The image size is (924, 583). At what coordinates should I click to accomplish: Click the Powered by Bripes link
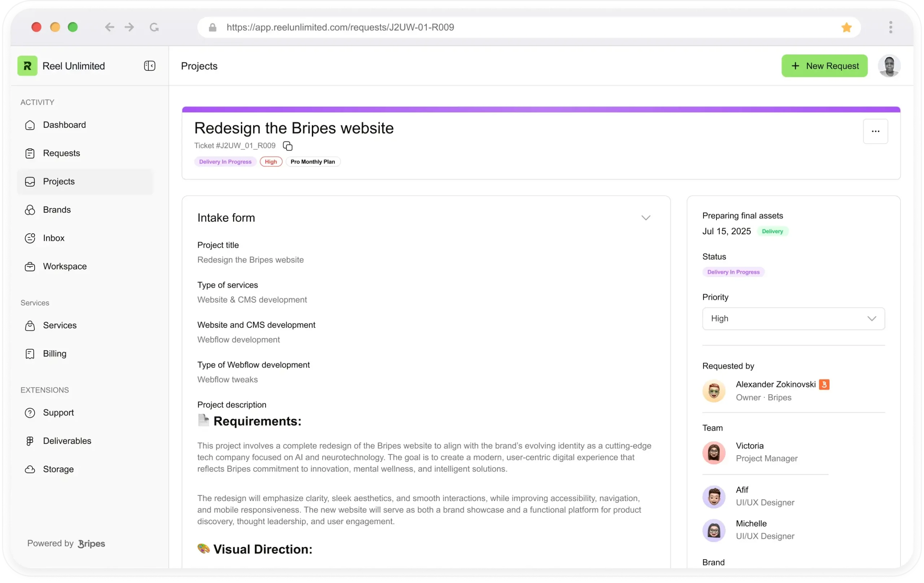coord(66,544)
